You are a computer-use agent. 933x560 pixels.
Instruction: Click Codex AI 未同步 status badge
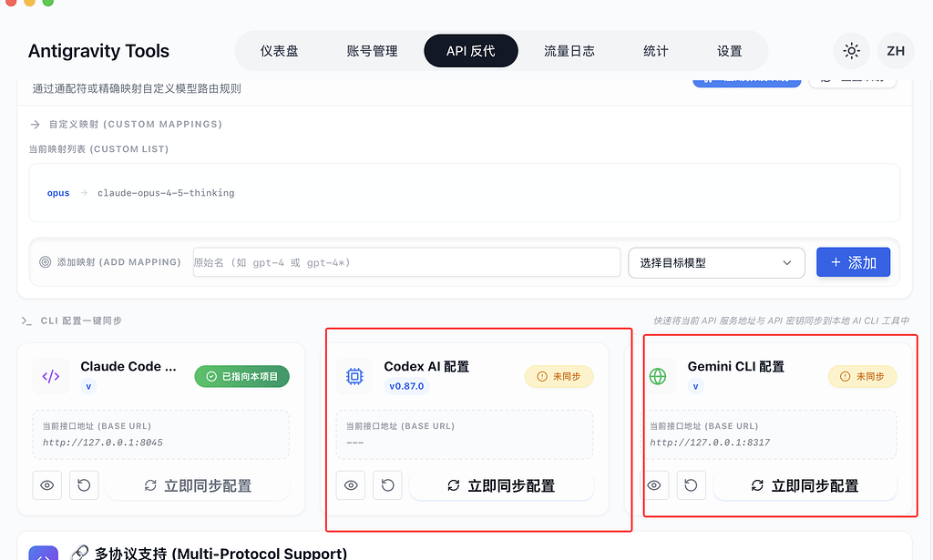point(559,376)
